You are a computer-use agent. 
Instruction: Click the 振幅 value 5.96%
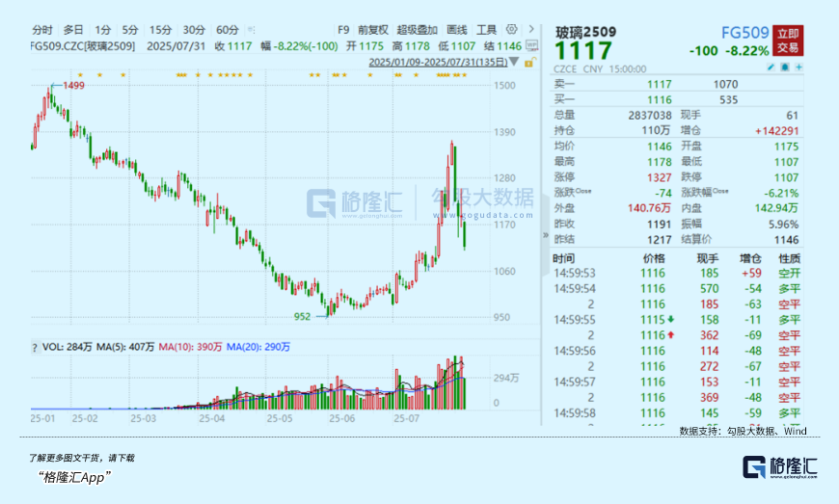coord(783,225)
